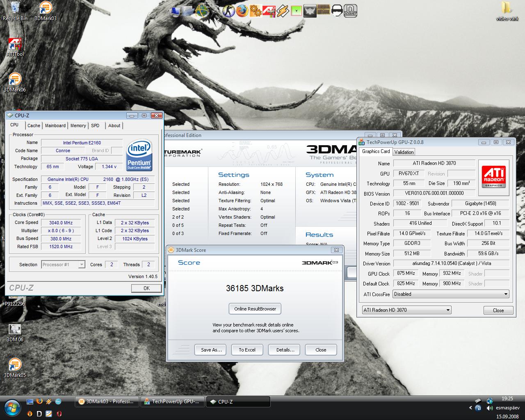Click Show Desktop in quick launch
Screen dimensions: 525x420
click(x=30, y=402)
